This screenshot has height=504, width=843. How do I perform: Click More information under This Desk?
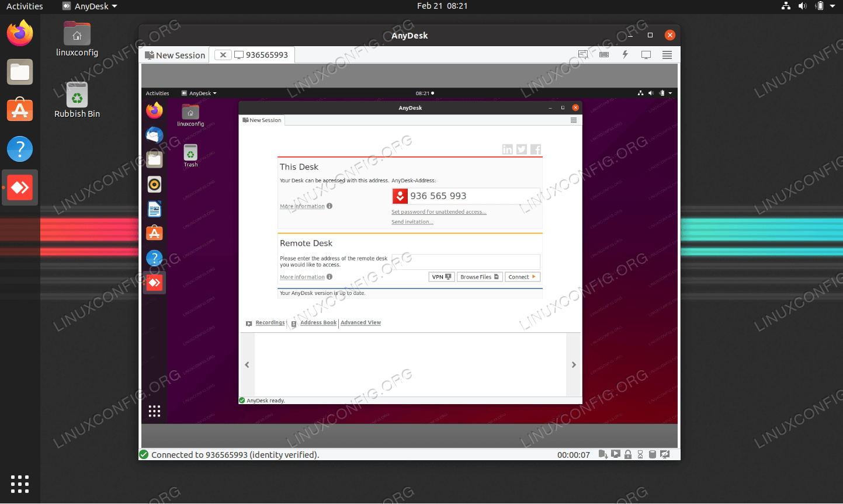point(302,206)
